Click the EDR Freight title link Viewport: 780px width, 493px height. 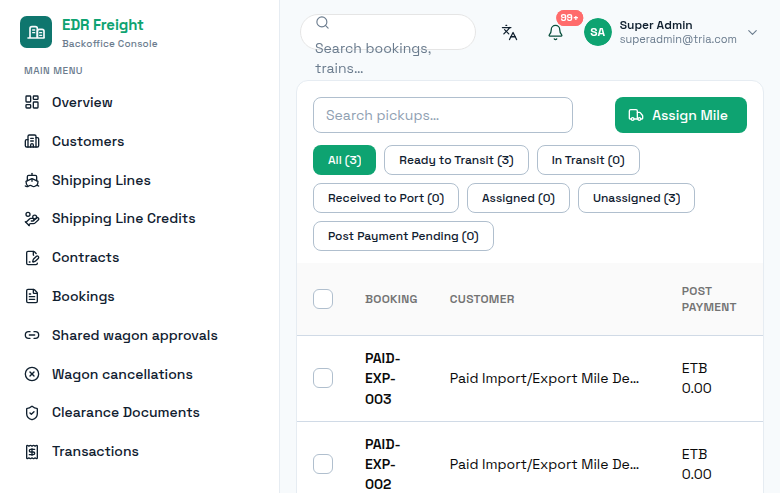102,25
